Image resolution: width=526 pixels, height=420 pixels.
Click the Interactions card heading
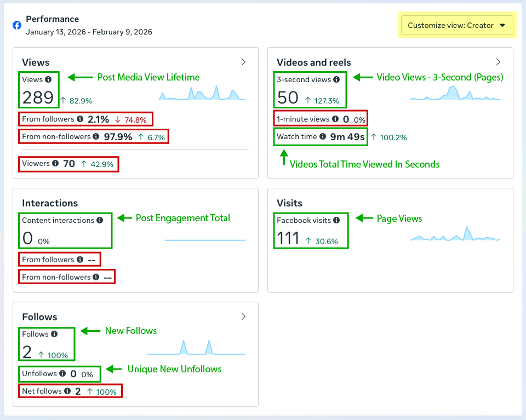[x=50, y=203]
